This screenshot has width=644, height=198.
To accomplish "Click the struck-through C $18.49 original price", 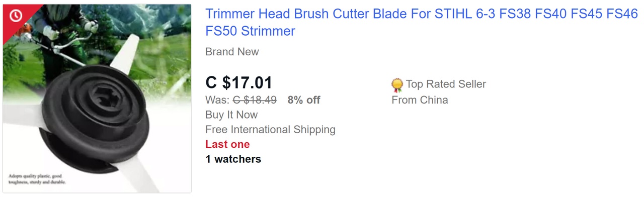I will click(x=255, y=100).
